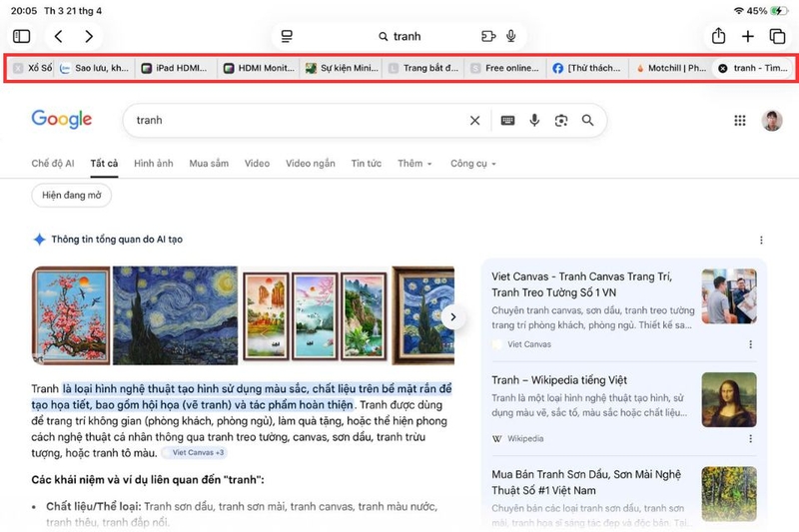This screenshot has height=532, width=799.
Task: Click the address bar showing tranh
Action: 399,36
